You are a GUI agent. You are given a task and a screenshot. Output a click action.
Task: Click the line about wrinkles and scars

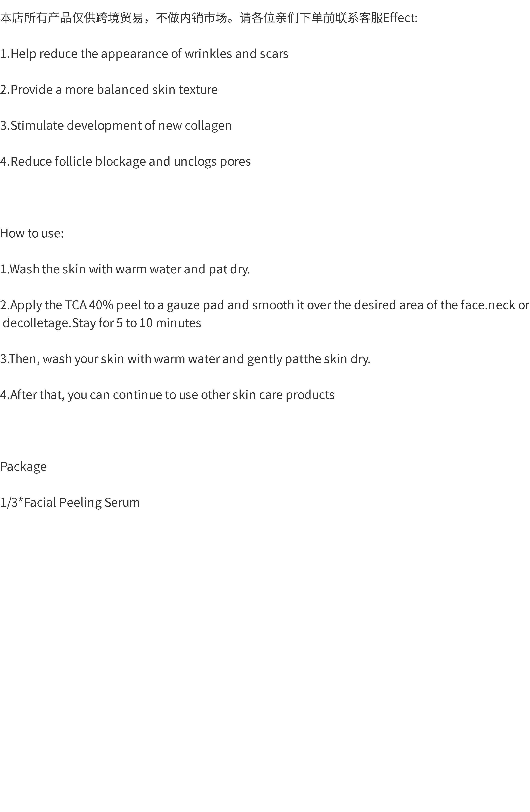[x=144, y=54]
